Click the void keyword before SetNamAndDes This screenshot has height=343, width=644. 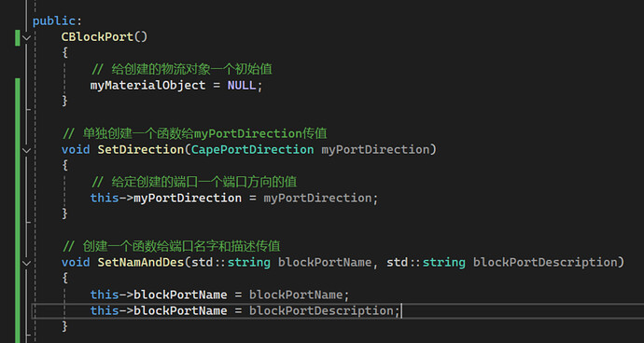click(x=76, y=262)
